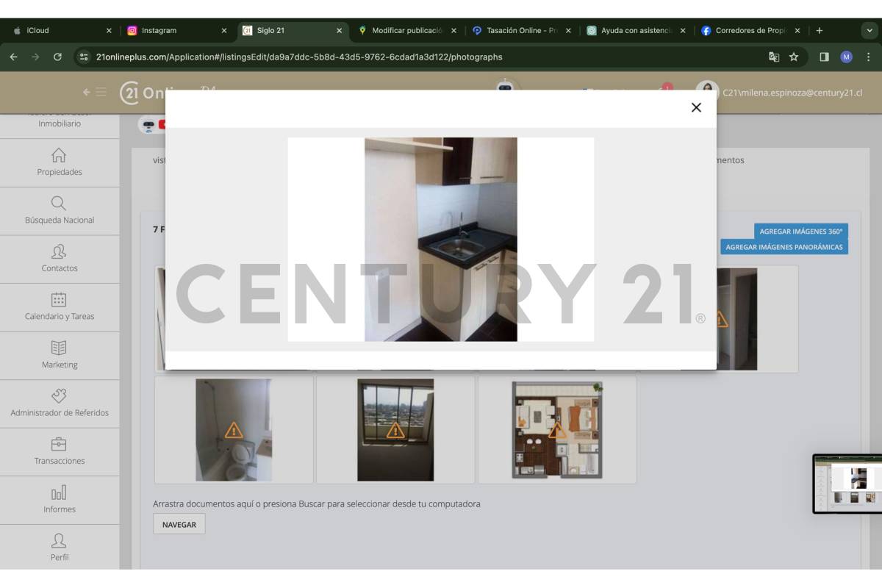
Task: Translate this page icon
Action: pos(774,57)
